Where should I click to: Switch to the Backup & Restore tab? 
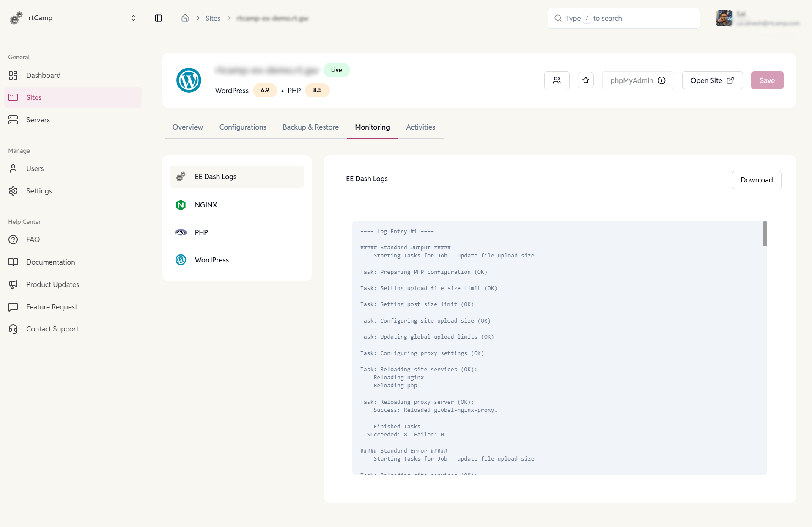click(310, 127)
